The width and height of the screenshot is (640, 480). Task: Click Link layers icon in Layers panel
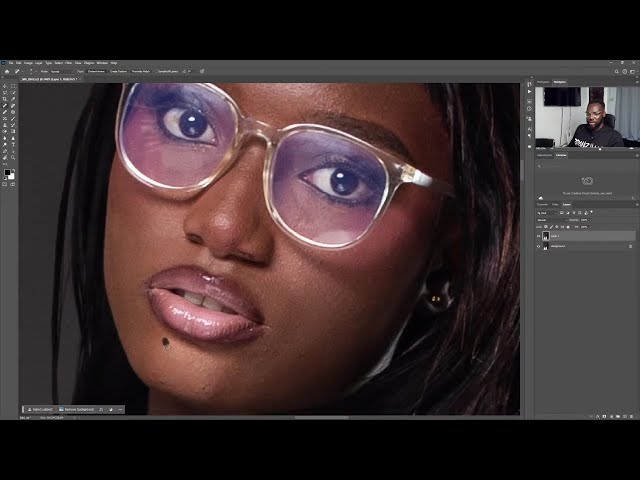tap(591, 416)
